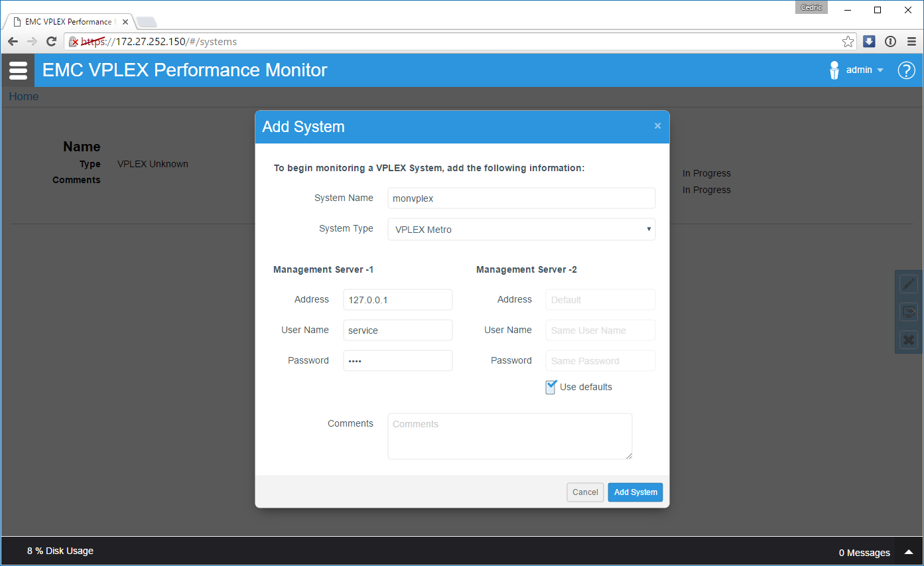
Task: Open the System Type dropdown
Action: (x=521, y=230)
